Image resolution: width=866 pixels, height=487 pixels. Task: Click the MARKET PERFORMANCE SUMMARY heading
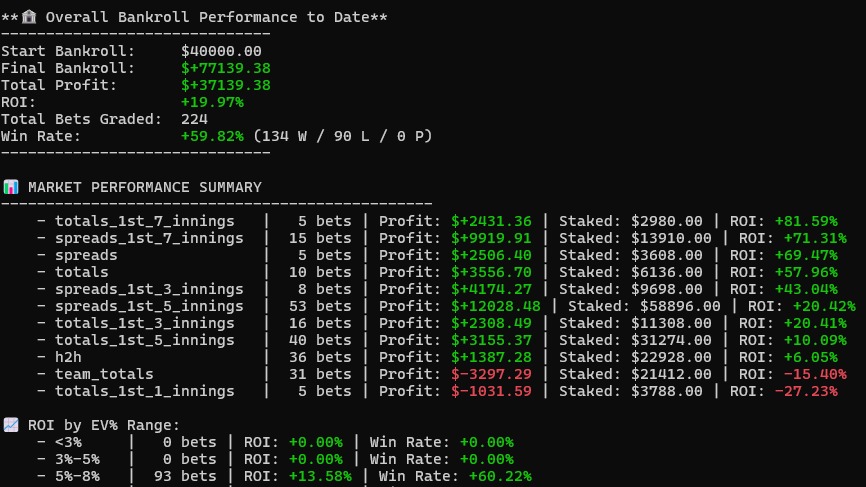(x=145, y=187)
